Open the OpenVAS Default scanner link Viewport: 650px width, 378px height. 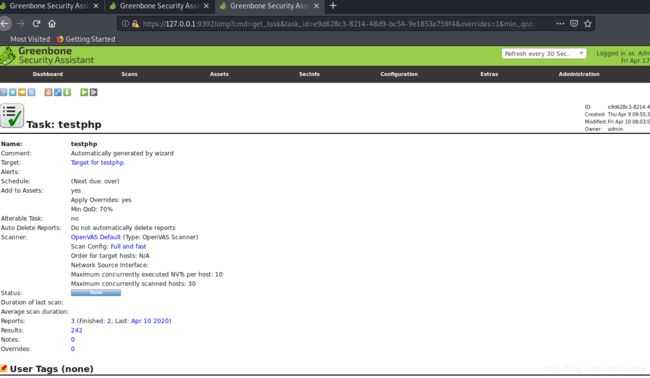95,237
